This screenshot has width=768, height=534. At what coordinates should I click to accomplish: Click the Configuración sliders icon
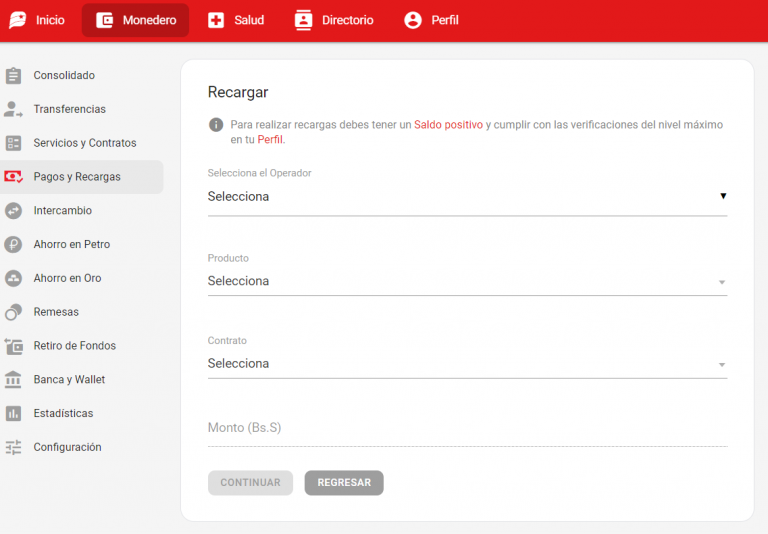pyautogui.click(x=13, y=447)
